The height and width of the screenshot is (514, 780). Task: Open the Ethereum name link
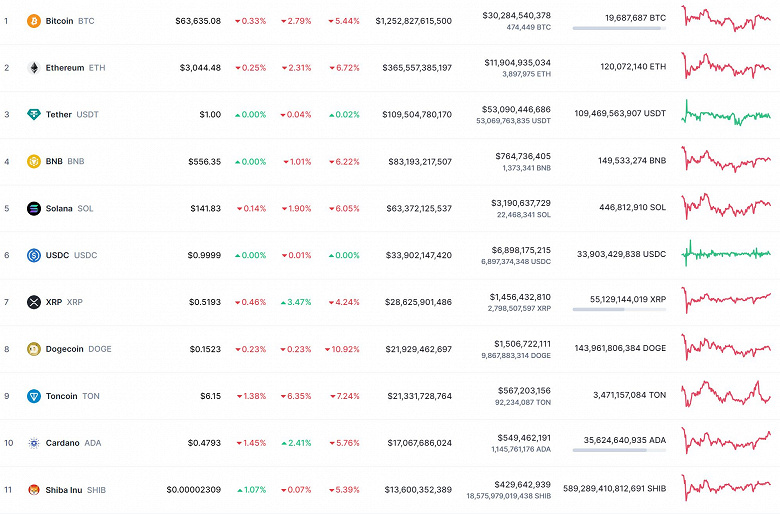(65, 67)
